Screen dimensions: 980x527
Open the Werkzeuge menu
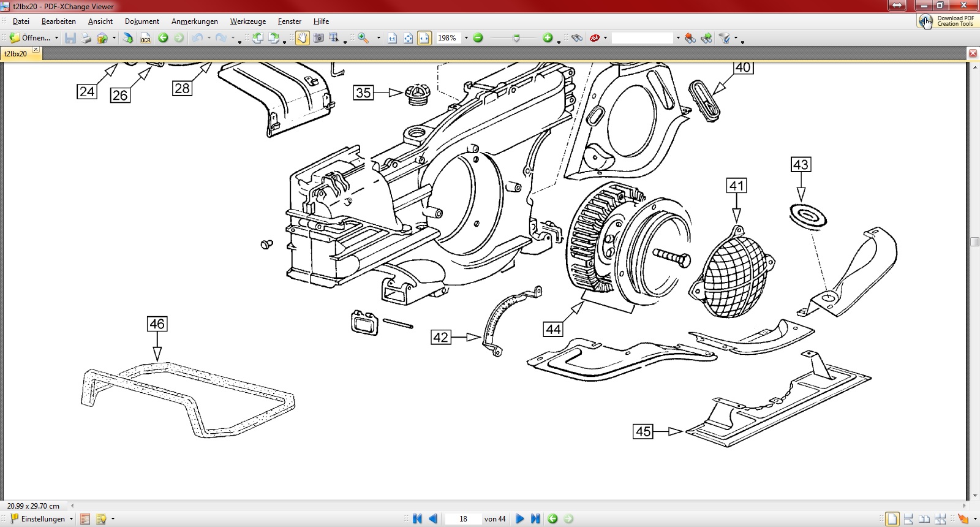tap(247, 21)
